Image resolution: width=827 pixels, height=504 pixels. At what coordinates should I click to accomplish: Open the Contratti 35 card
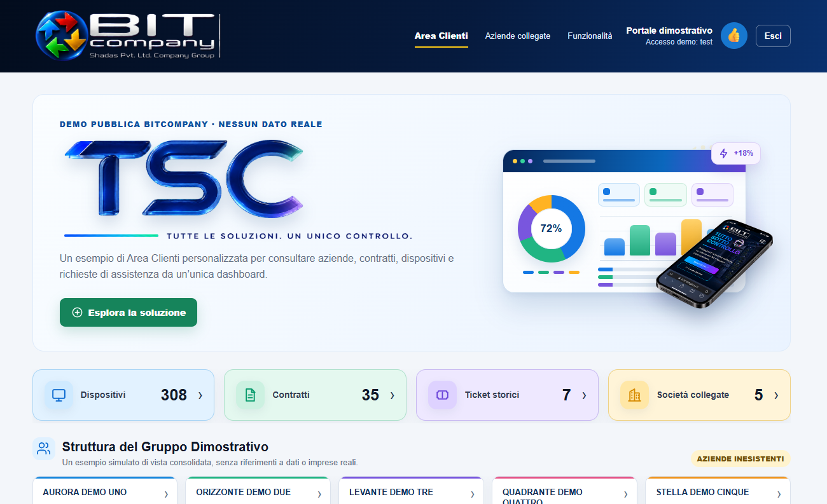click(315, 395)
